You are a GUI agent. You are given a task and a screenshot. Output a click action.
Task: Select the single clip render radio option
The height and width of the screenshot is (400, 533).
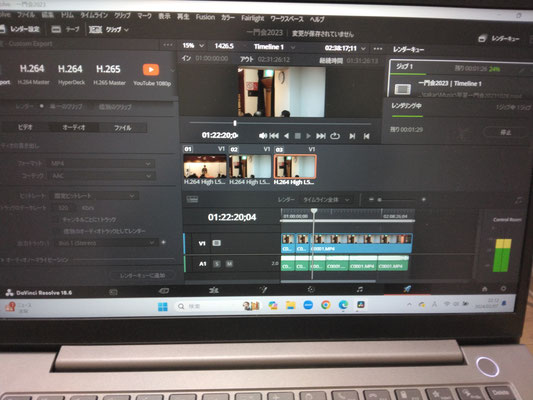pos(41,106)
